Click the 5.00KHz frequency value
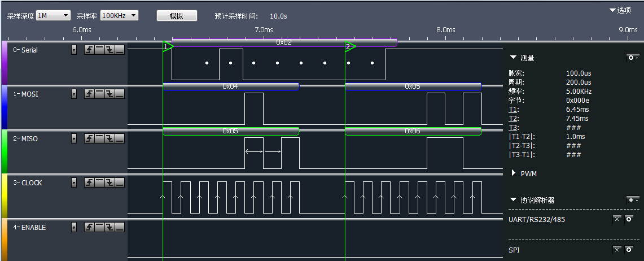Screen dimensions: 644x261 tap(579, 92)
